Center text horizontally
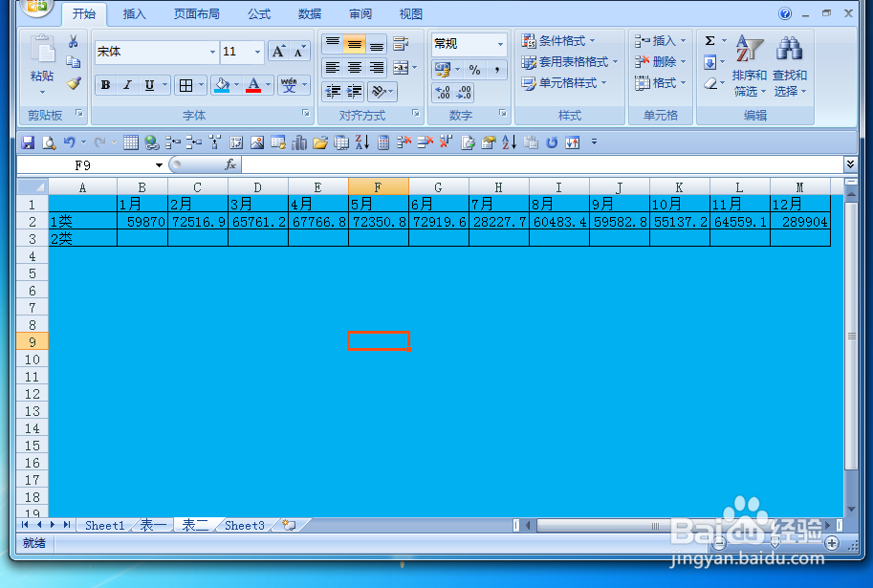The width and height of the screenshot is (873, 588). click(x=354, y=68)
